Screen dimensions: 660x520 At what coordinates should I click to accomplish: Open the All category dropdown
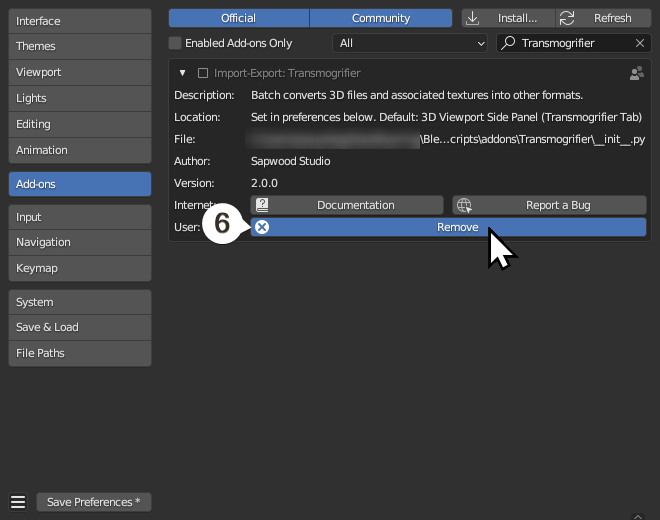409,43
